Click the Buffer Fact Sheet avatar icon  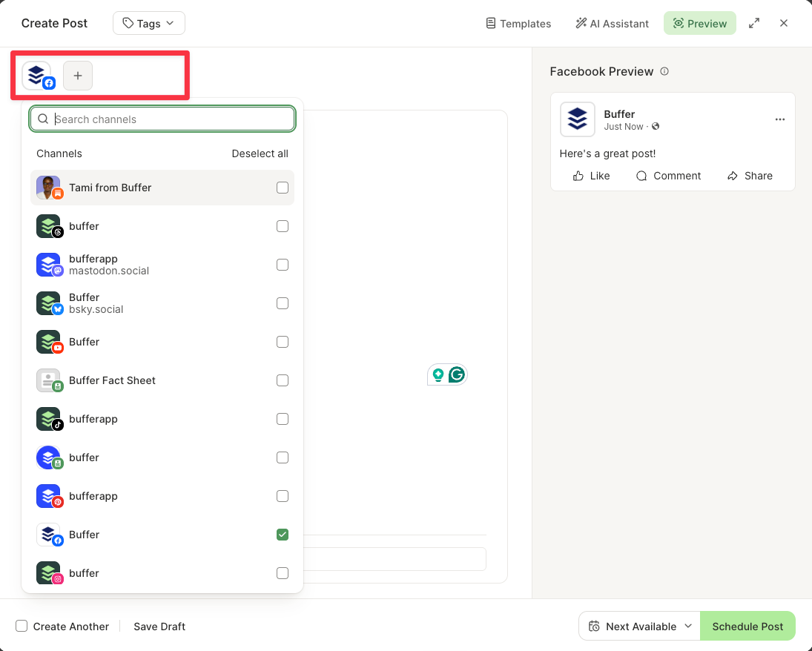point(49,380)
